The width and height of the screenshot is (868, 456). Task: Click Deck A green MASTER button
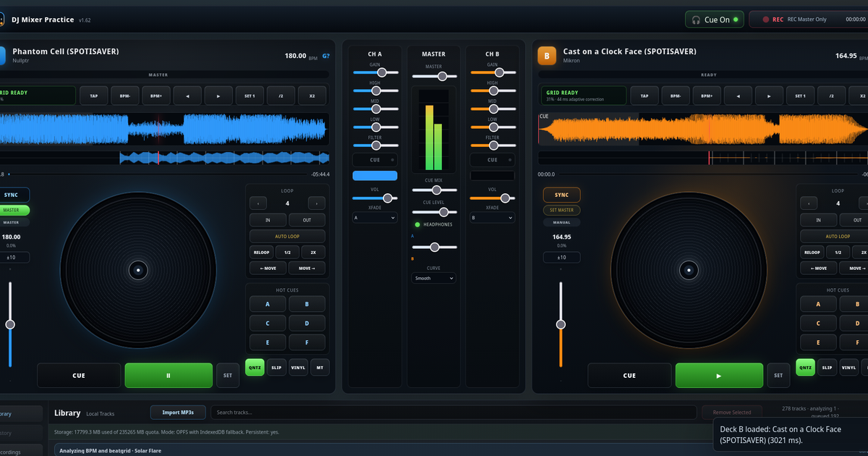click(13, 210)
